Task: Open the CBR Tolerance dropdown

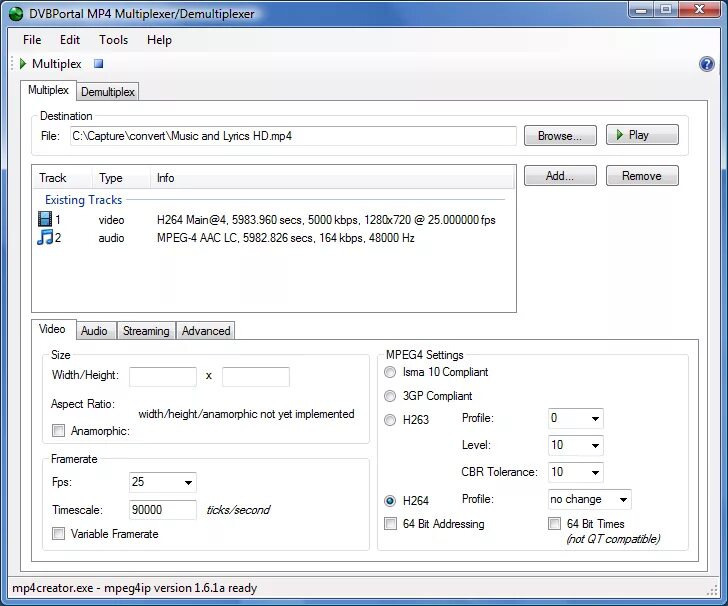Action: (x=576, y=472)
